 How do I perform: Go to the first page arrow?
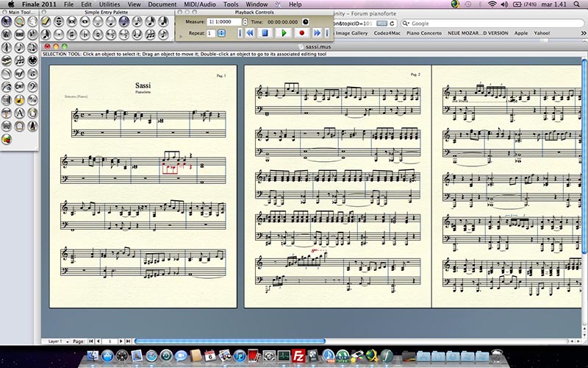click(91, 342)
